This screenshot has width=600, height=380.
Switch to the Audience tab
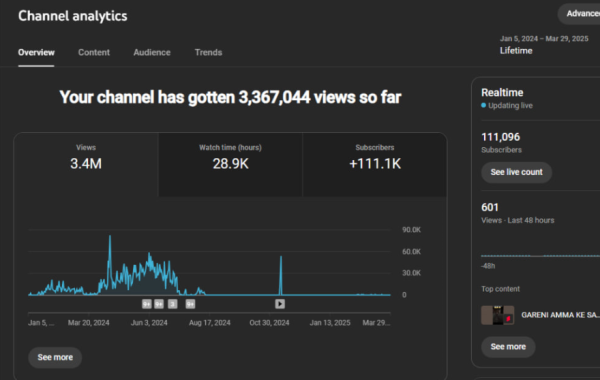[152, 52]
